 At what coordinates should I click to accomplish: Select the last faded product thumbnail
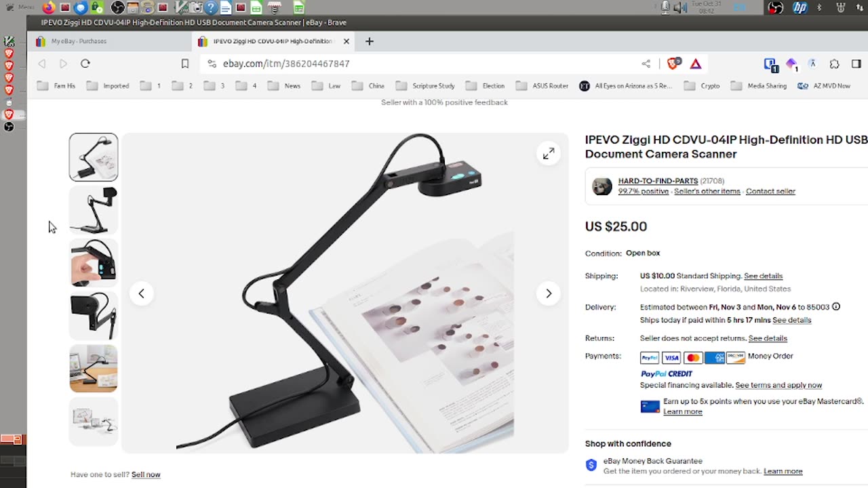tap(94, 422)
